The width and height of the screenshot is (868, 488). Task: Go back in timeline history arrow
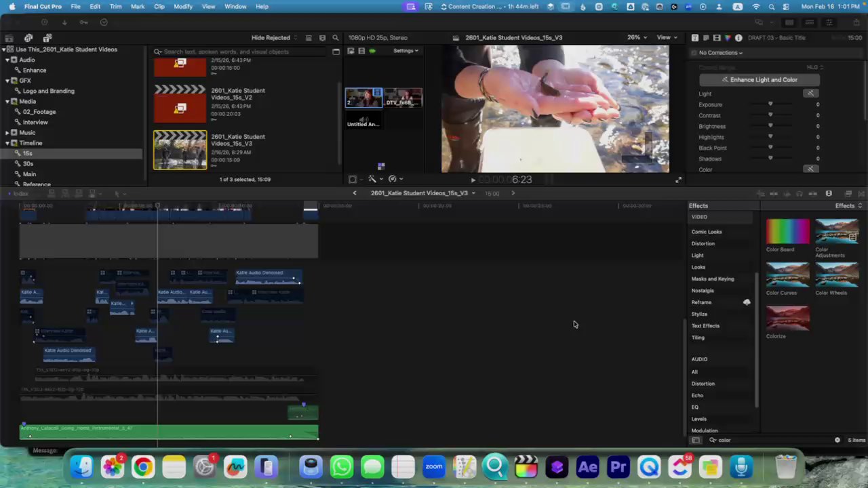[354, 194]
